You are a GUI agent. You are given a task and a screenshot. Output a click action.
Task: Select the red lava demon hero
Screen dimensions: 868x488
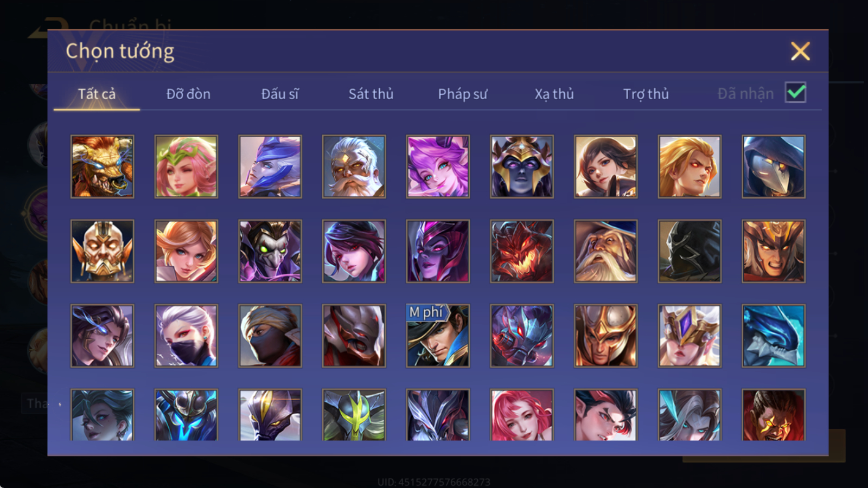(x=522, y=251)
